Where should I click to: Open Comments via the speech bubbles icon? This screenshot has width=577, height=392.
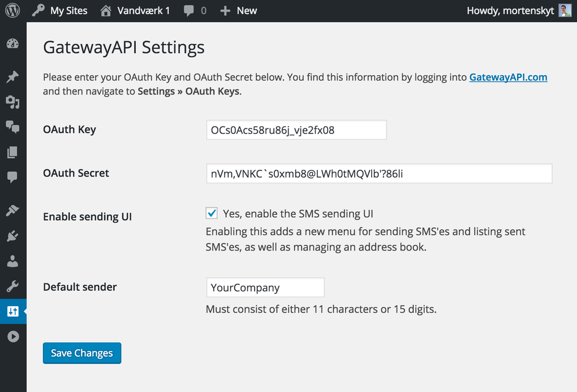point(12,127)
